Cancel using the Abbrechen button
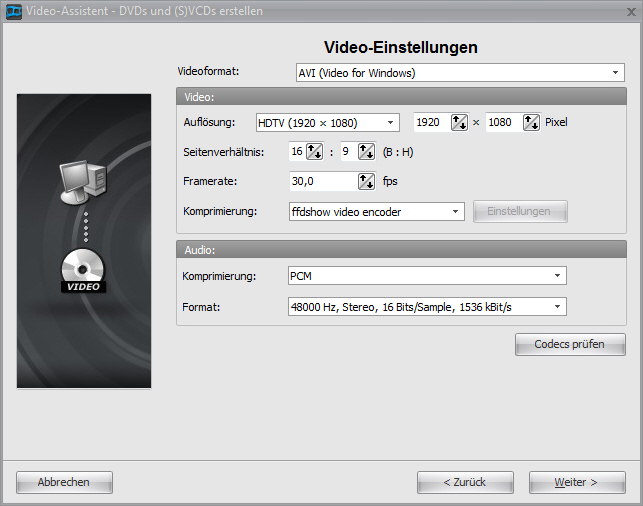The image size is (643, 506). pyautogui.click(x=64, y=482)
